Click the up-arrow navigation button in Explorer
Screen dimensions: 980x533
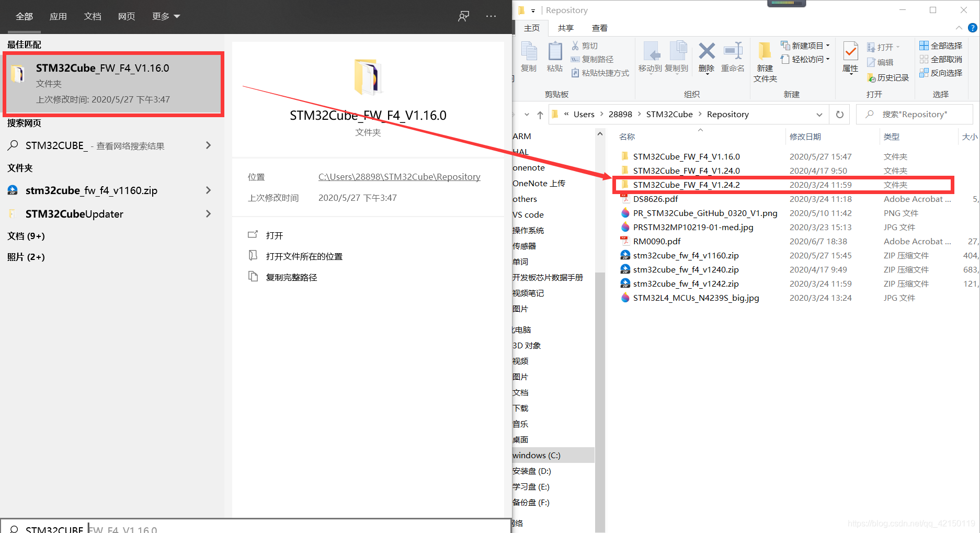[x=540, y=115]
